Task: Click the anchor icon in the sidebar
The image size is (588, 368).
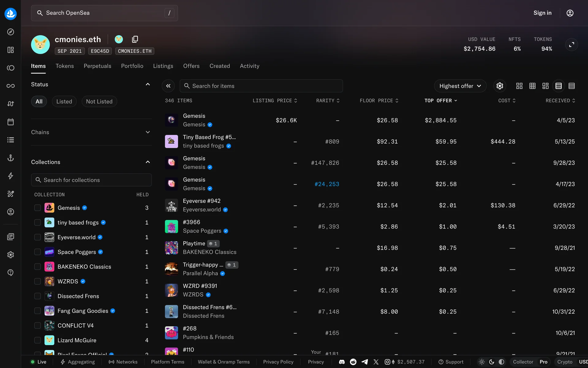Action: coord(10,158)
